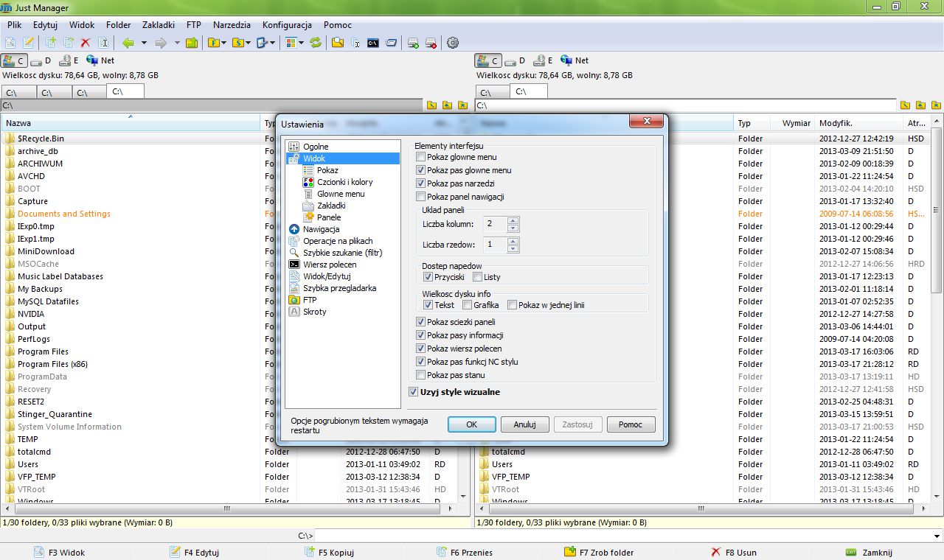
Task: Uncheck Pokaz pas narzedzi checkbox
Action: 421,183
